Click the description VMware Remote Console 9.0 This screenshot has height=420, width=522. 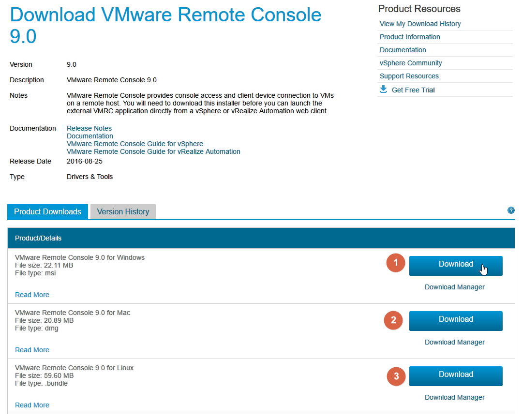click(x=112, y=80)
